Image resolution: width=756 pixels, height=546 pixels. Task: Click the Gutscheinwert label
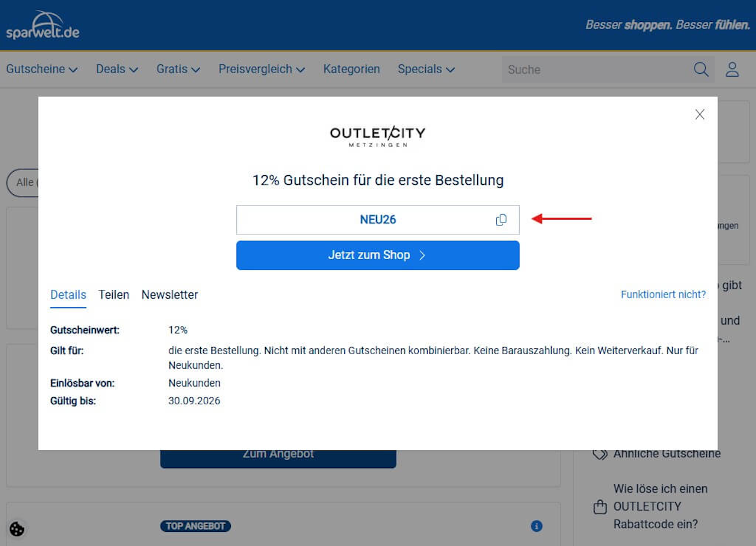[x=85, y=330]
